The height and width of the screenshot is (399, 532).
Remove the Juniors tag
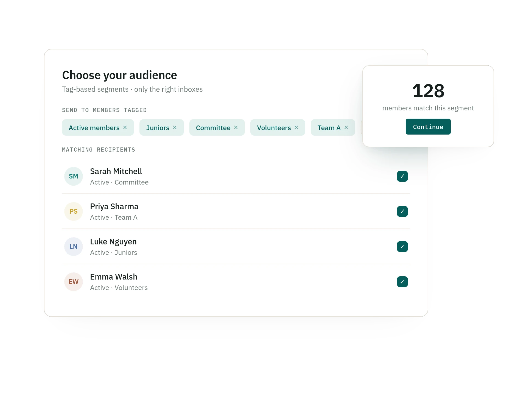(x=175, y=128)
